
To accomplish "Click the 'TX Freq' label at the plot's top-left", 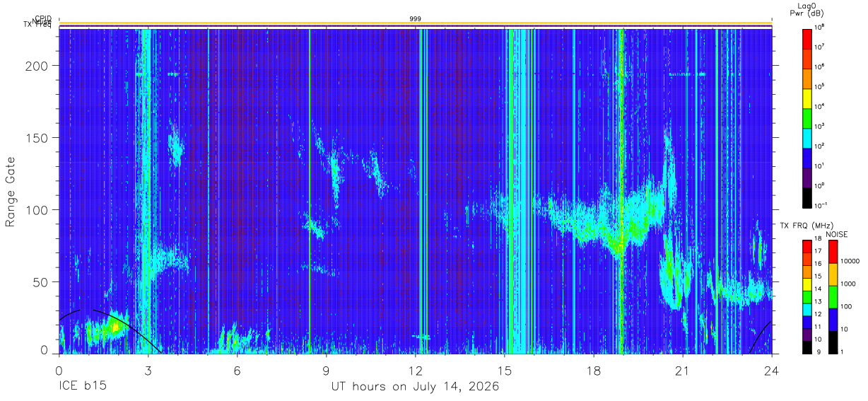I will [38, 26].
